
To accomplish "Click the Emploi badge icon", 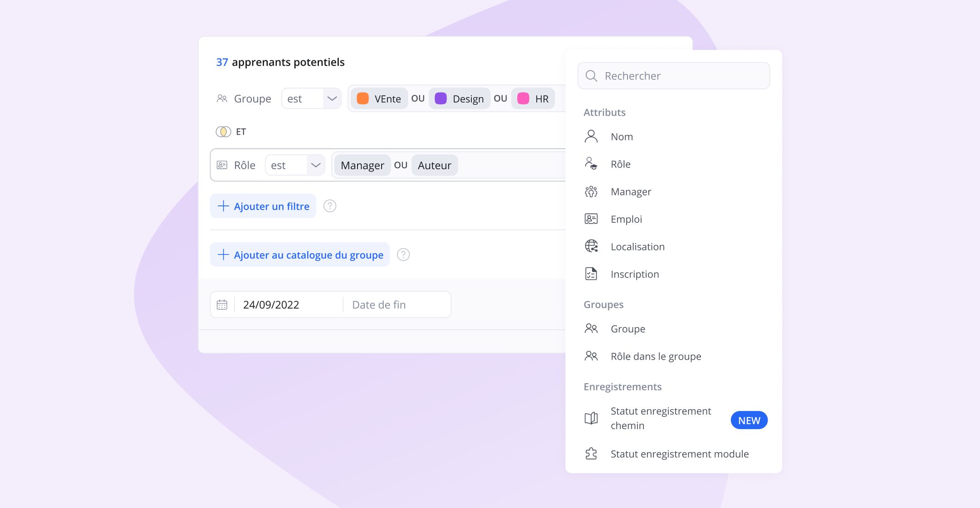I will coord(591,219).
